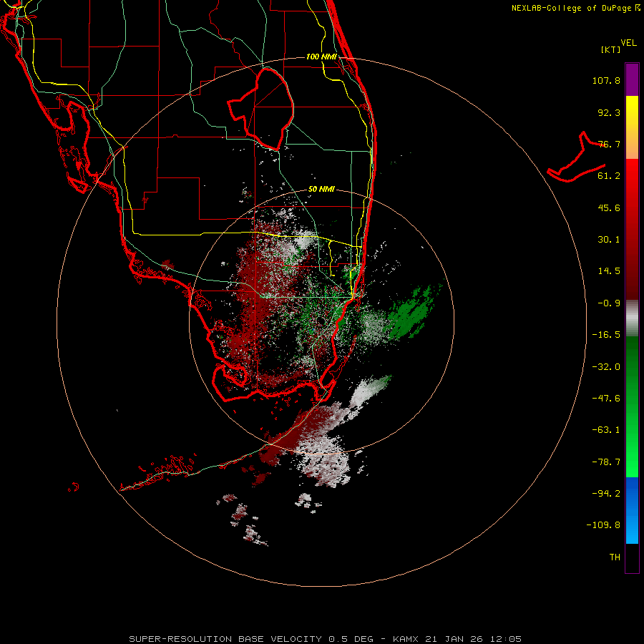Click the -16.5 velocity scale value
Image resolution: width=644 pixels, height=644 pixels.
tap(606, 335)
